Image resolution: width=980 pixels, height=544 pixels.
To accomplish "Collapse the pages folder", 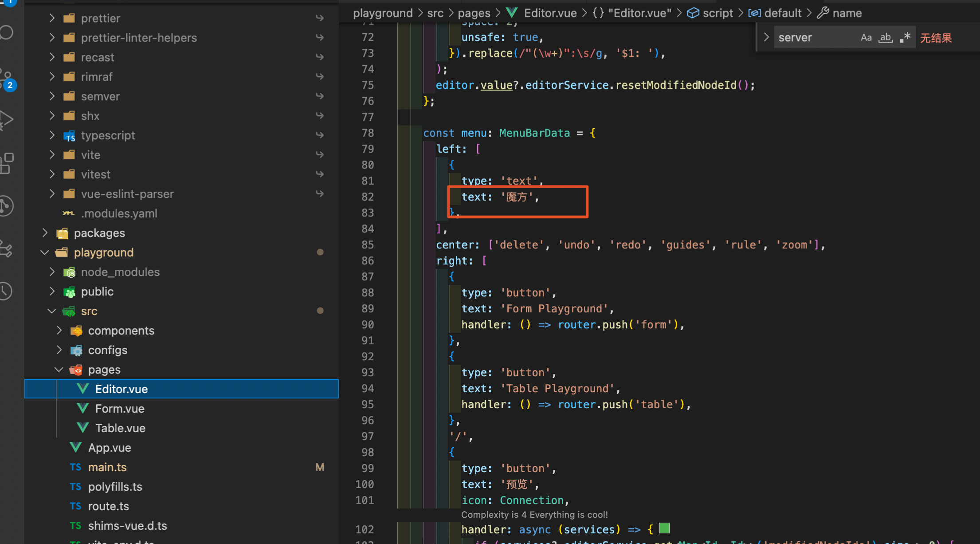I will (59, 370).
